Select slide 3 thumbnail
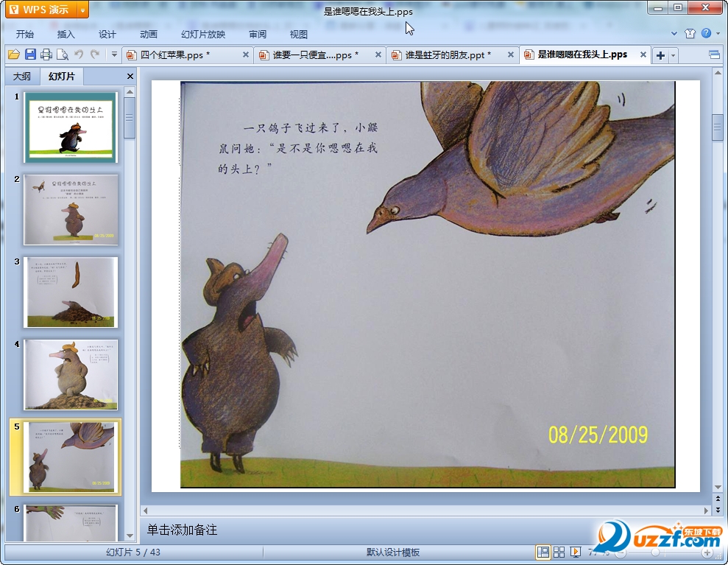This screenshot has height=565, width=728. [71, 292]
